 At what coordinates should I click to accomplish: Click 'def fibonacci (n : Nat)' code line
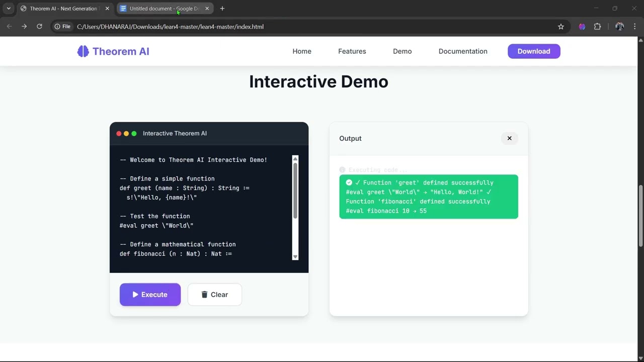tap(176, 254)
